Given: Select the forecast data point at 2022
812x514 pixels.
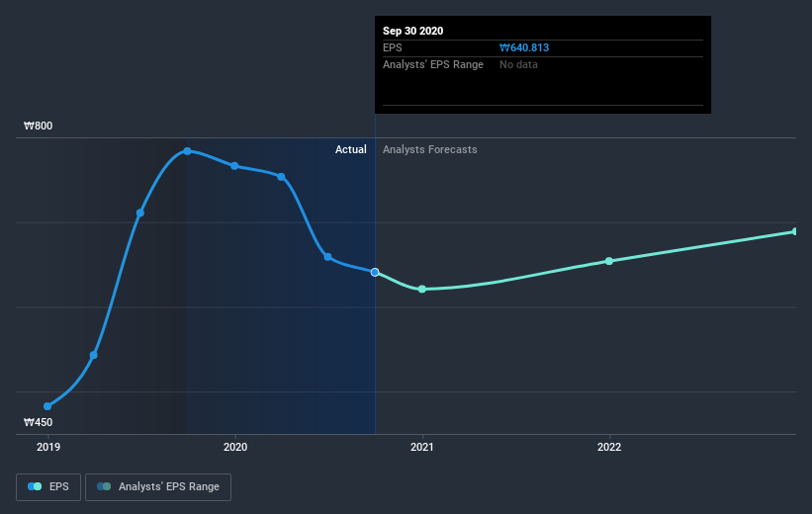Looking at the screenshot, I should pyautogui.click(x=609, y=261).
